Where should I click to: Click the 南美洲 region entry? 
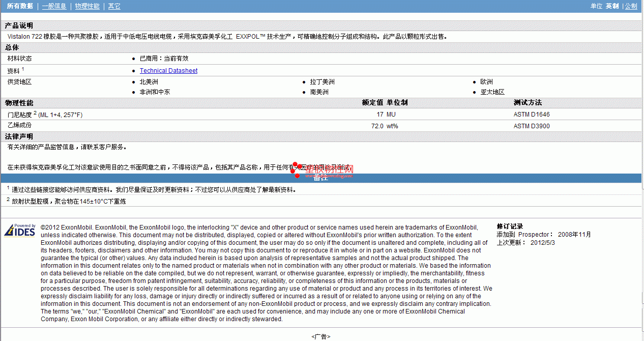[319, 92]
